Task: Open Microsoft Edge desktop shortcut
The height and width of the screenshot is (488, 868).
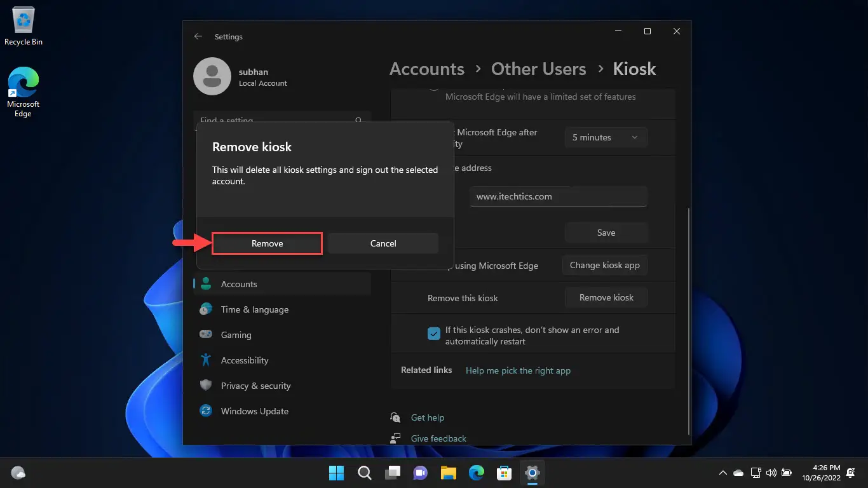Action: click(x=23, y=93)
